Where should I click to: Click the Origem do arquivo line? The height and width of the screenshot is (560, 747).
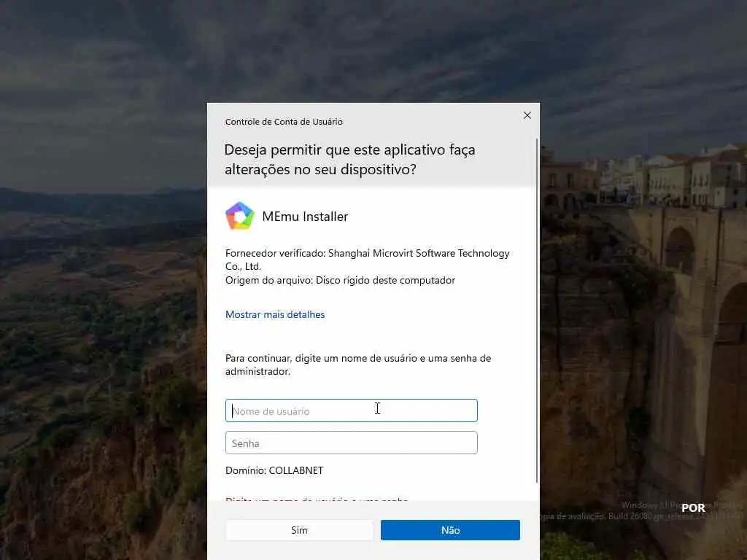pyautogui.click(x=340, y=280)
